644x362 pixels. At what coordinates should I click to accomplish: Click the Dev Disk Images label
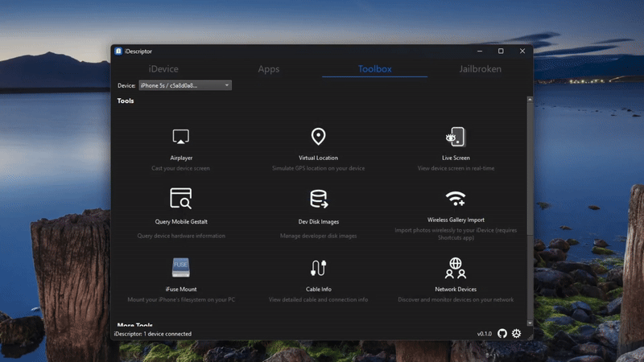point(318,222)
